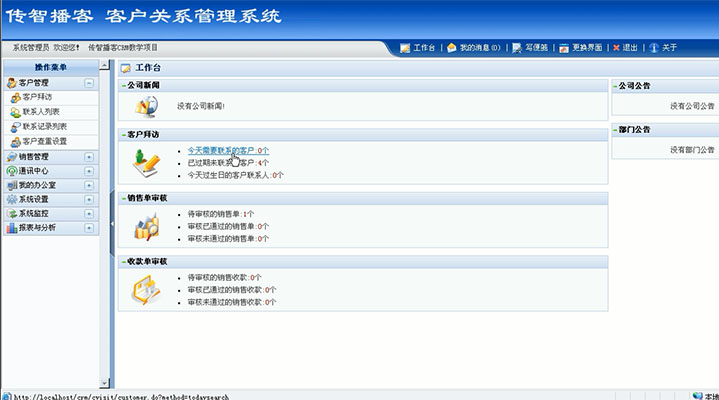Expand the 通讯中心 menu group
The height and width of the screenshot is (400, 719).
coord(89,171)
